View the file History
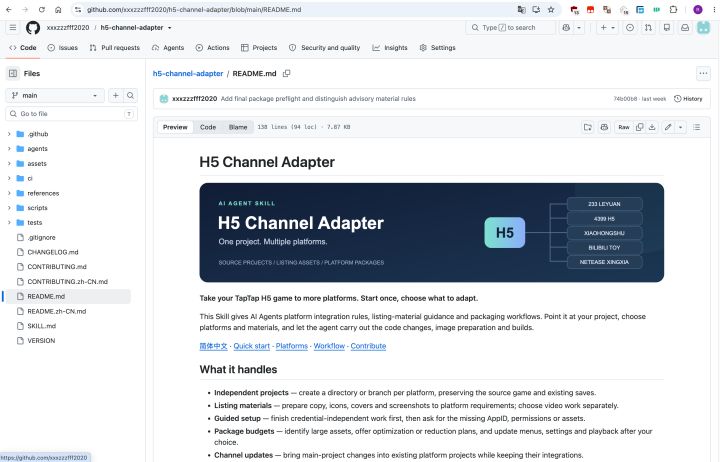720x462 pixels. (688, 99)
